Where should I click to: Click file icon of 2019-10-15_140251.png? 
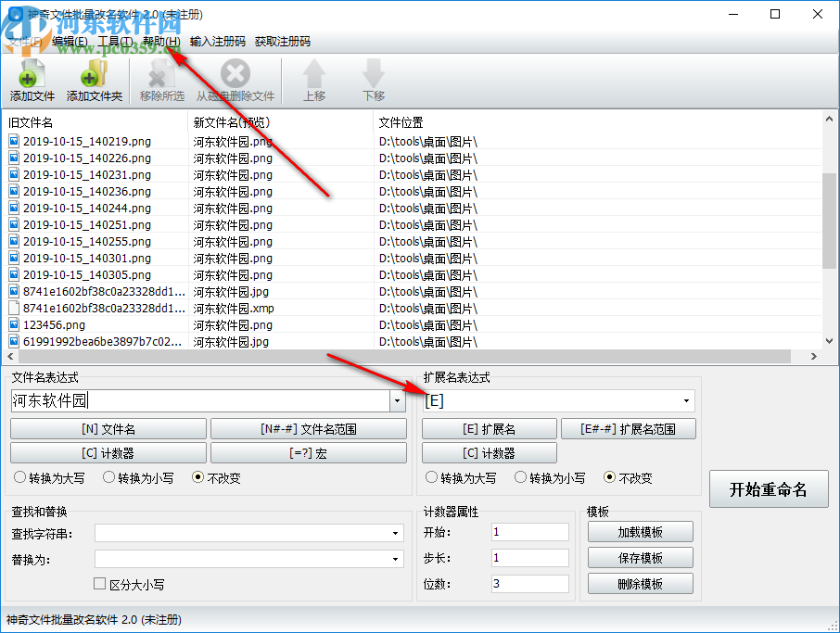click(14, 224)
